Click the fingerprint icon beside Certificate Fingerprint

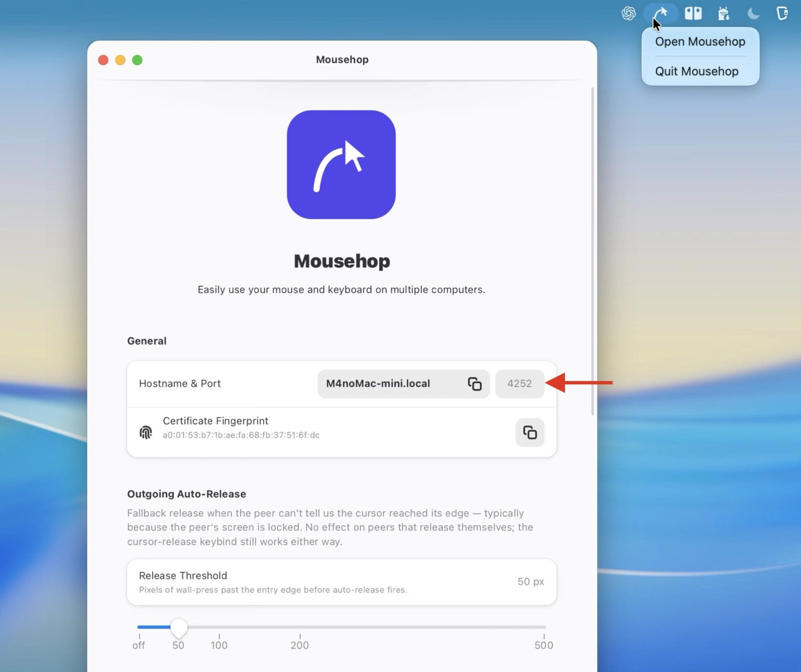tap(146, 432)
